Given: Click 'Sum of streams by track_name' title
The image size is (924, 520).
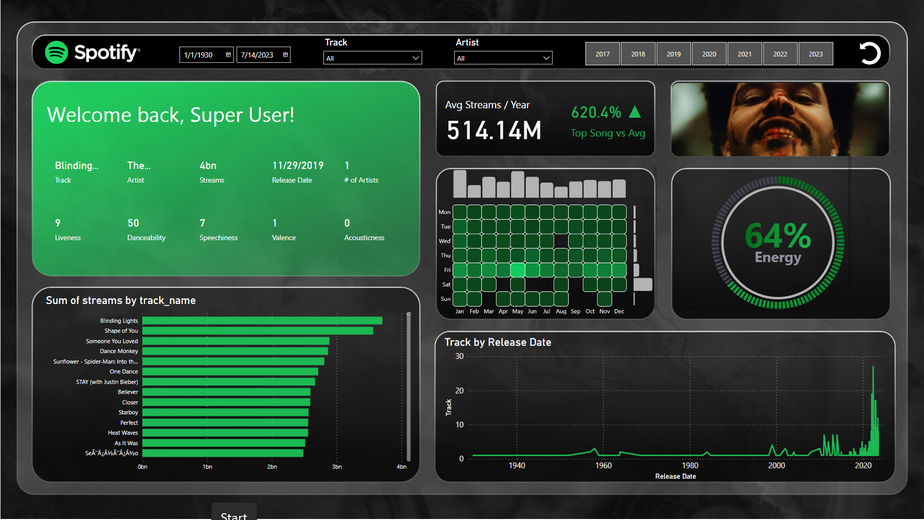Looking at the screenshot, I should (x=121, y=301).
